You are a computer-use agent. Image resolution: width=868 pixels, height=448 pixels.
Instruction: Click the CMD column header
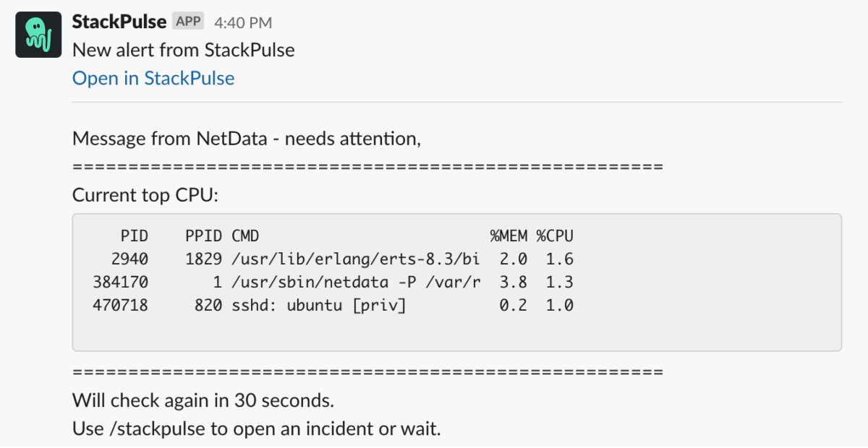(245, 236)
